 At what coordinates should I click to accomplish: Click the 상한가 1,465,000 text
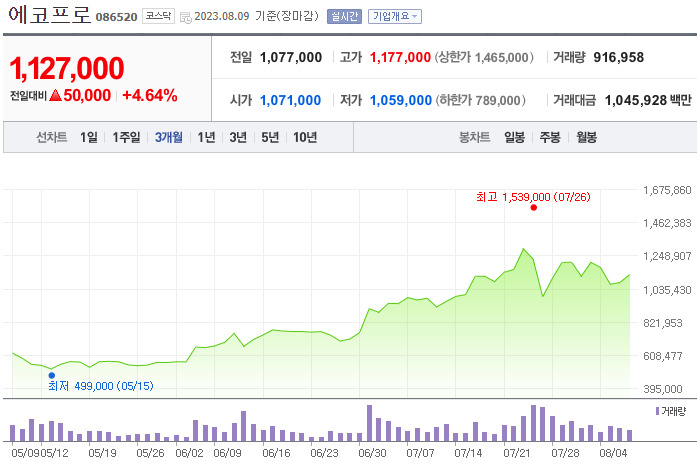(484, 57)
